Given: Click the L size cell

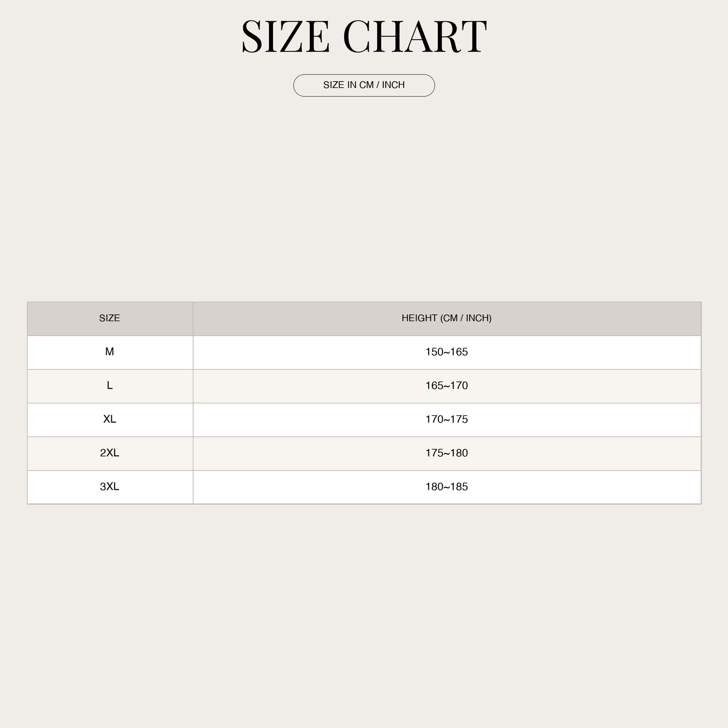Looking at the screenshot, I should click(x=110, y=386).
